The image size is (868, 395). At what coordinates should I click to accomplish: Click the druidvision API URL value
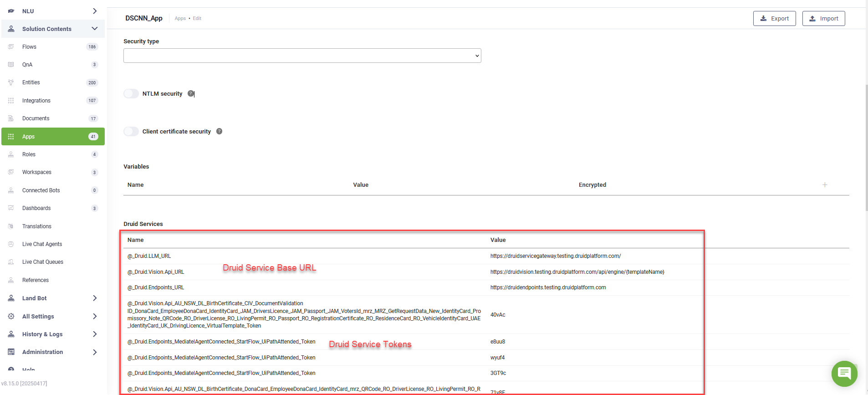[x=577, y=272]
